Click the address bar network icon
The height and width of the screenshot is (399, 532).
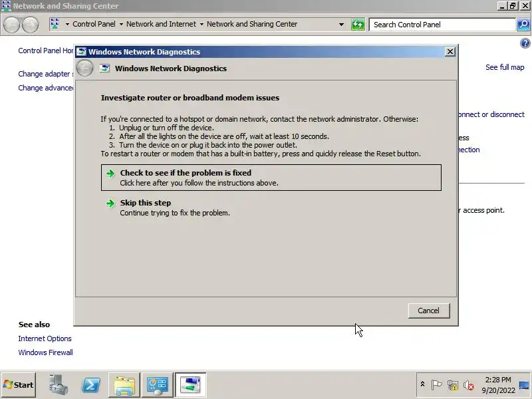(55, 24)
